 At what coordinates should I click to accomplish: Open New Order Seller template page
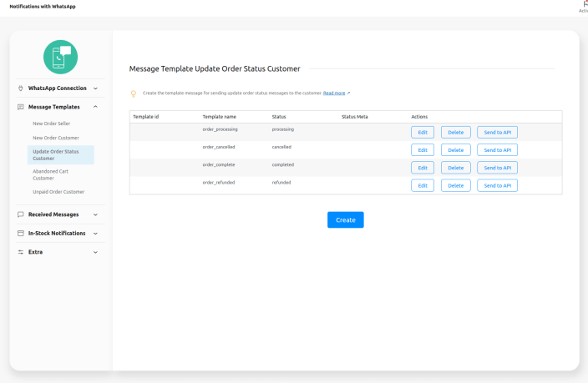coord(53,123)
